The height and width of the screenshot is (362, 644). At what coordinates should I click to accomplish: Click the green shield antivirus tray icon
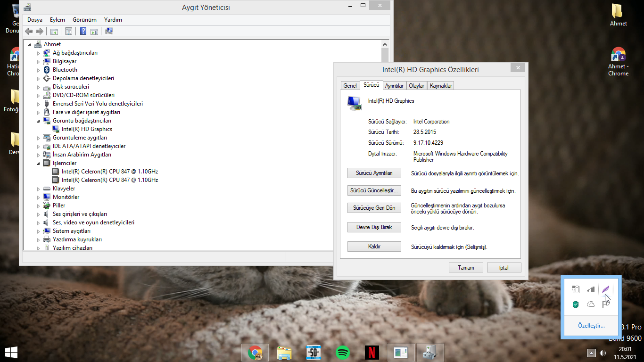(x=576, y=304)
